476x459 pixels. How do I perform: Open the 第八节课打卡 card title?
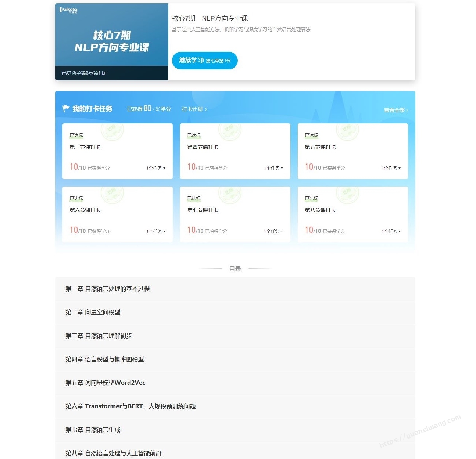[320, 210]
